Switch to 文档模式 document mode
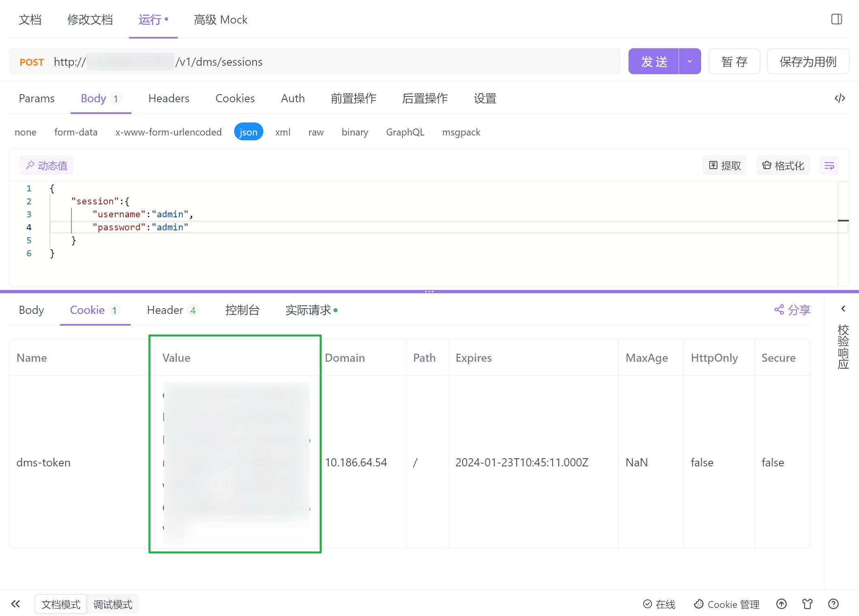This screenshot has width=859, height=616. 61,604
